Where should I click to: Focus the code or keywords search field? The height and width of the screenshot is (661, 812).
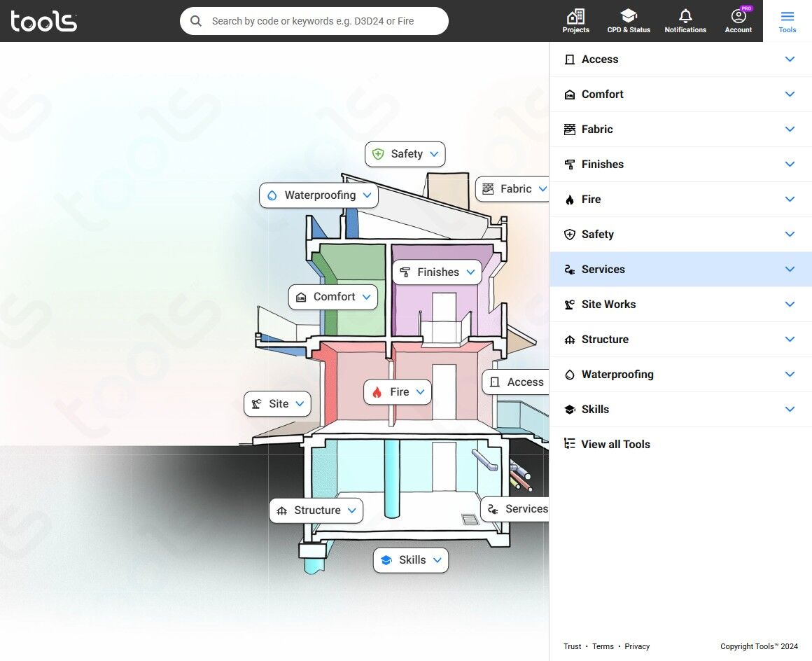coord(314,21)
